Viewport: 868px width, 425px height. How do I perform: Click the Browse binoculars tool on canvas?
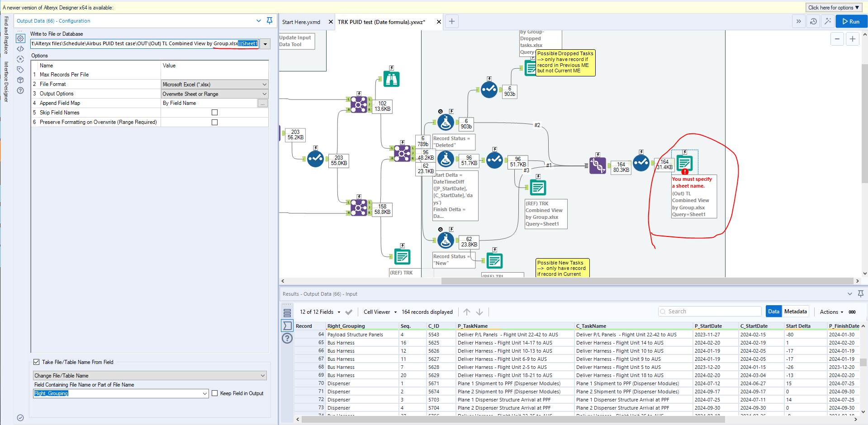click(391, 79)
